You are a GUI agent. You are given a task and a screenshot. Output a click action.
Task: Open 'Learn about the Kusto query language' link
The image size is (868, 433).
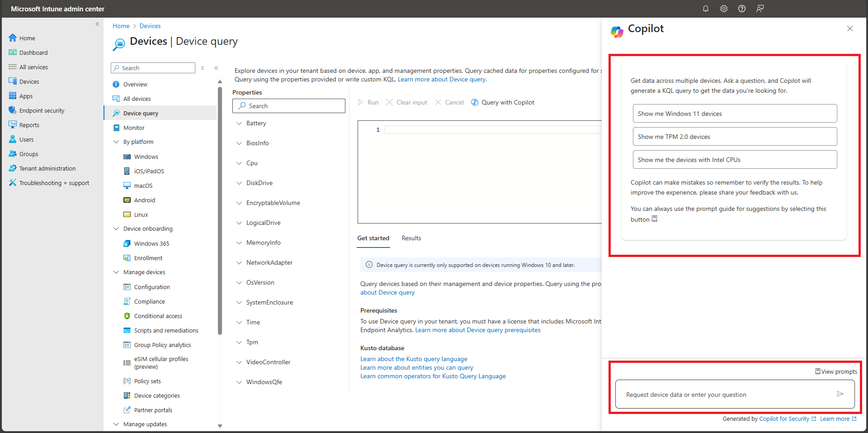point(414,359)
